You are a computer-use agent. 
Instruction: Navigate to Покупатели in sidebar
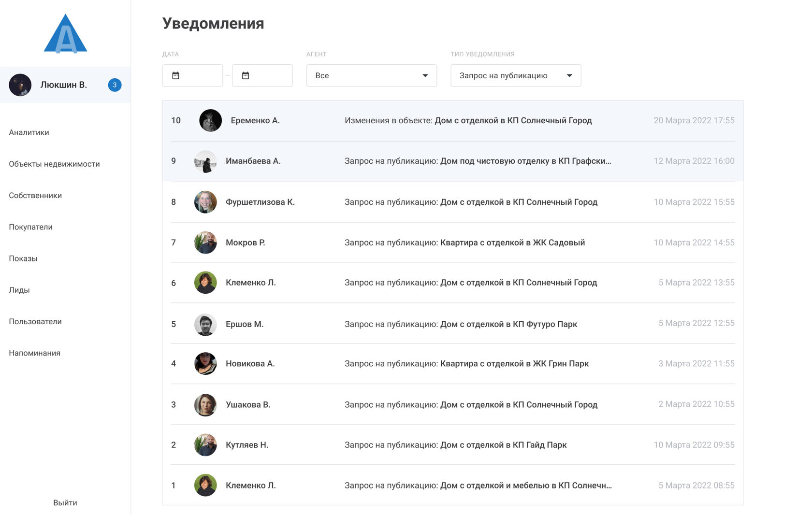point(30,227)
